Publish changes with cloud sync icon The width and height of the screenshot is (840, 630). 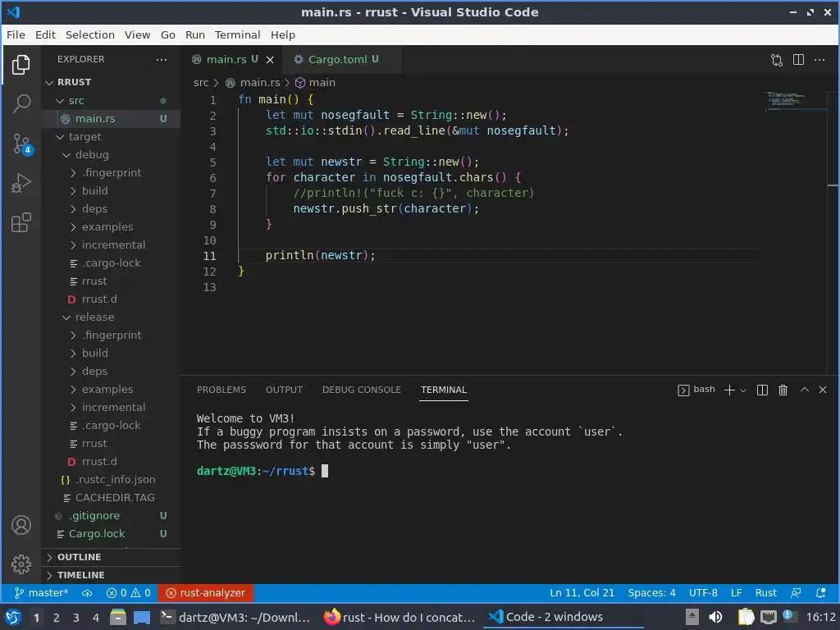coord(87,593)
